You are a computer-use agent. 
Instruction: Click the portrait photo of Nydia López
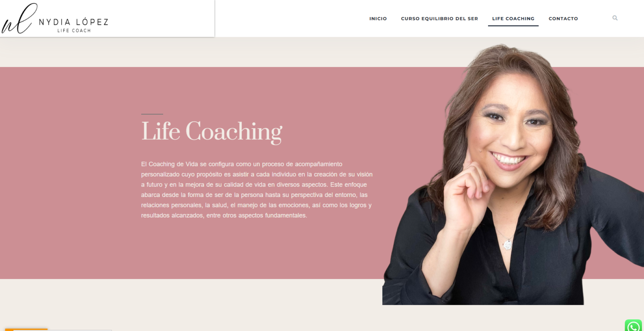point(512,176)
